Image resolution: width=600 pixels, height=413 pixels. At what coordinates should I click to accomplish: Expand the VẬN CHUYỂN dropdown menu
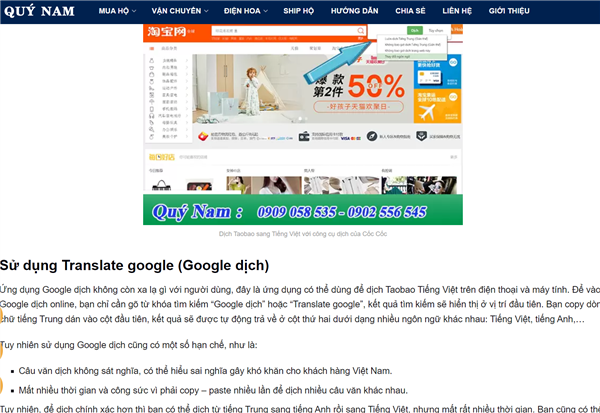coord(180,11)
